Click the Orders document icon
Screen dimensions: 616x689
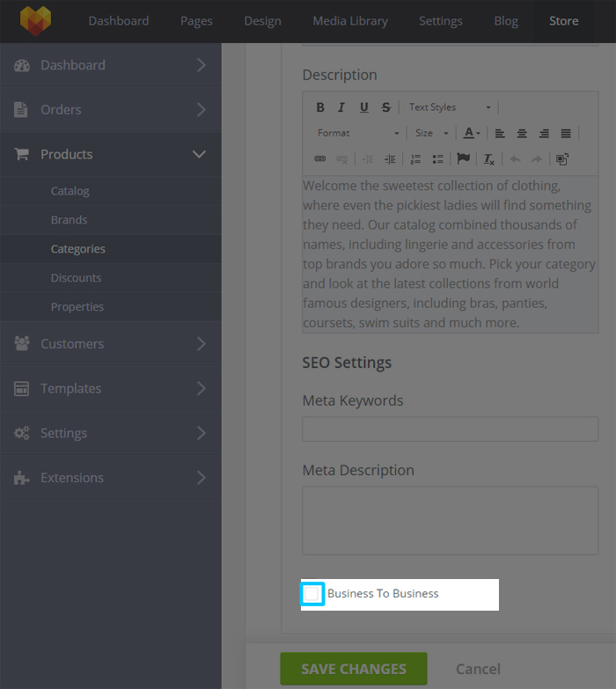20,109
